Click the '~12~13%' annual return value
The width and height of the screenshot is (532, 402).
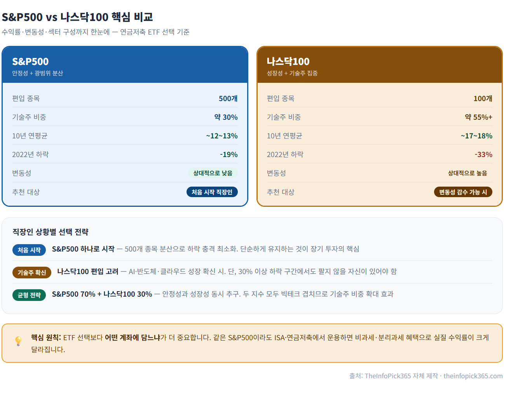[222, 136]
